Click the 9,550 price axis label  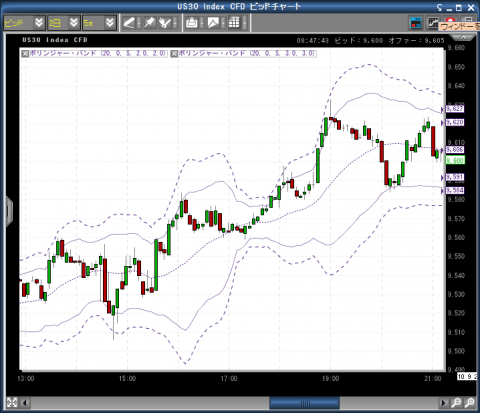pos(456,256)
